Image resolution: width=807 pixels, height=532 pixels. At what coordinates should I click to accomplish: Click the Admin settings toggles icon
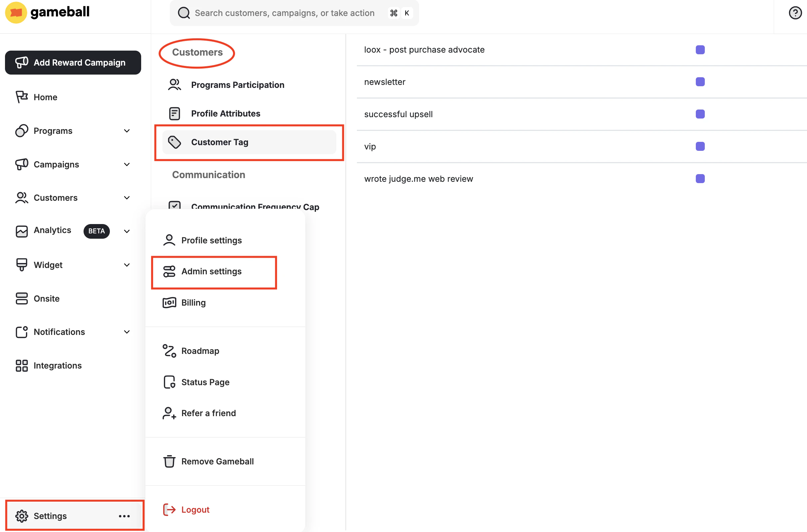169,271
